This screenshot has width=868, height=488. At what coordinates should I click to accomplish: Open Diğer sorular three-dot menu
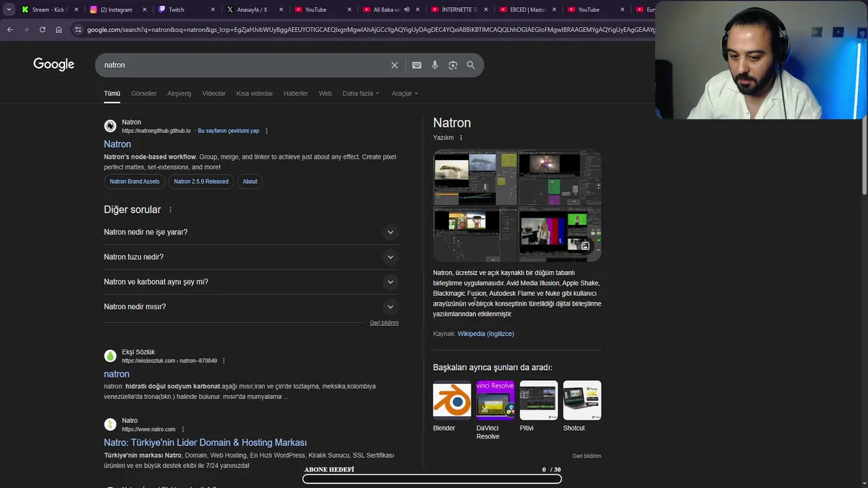click(x=170, y=210)
